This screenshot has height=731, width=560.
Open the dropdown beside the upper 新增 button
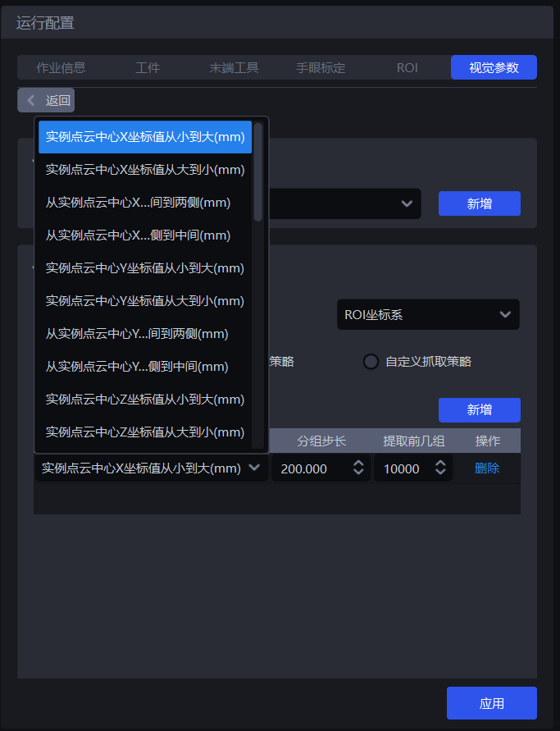click(406, 203)
